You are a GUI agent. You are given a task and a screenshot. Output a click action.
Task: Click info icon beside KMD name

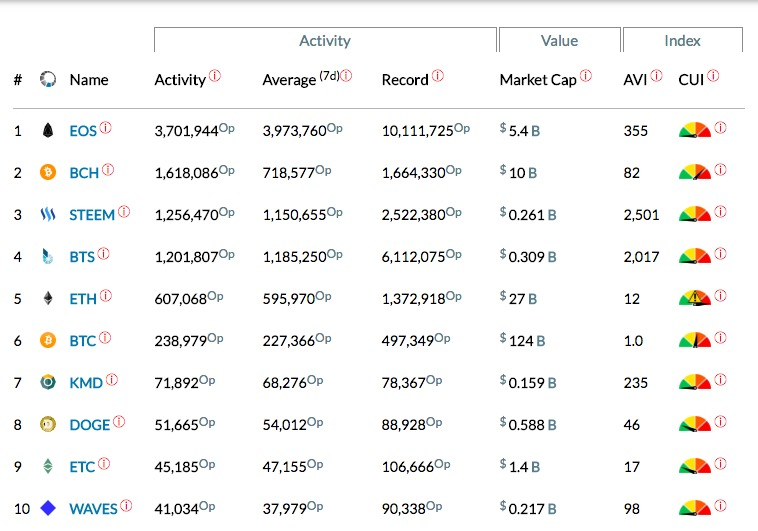point(112,380)
